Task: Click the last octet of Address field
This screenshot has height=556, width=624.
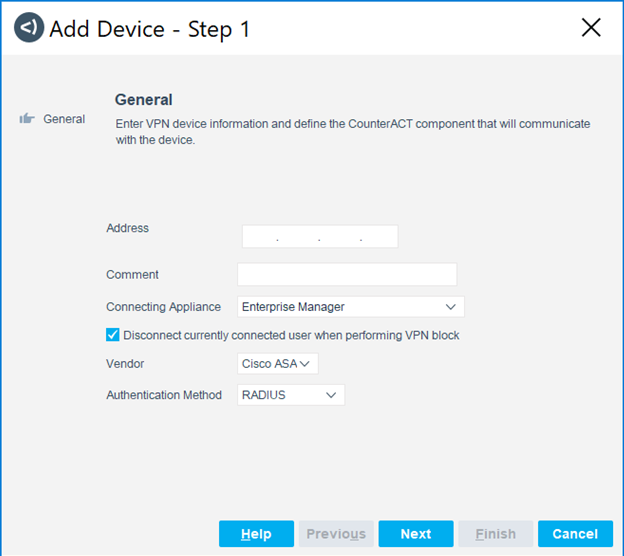Action: click(x=380, y=237)
